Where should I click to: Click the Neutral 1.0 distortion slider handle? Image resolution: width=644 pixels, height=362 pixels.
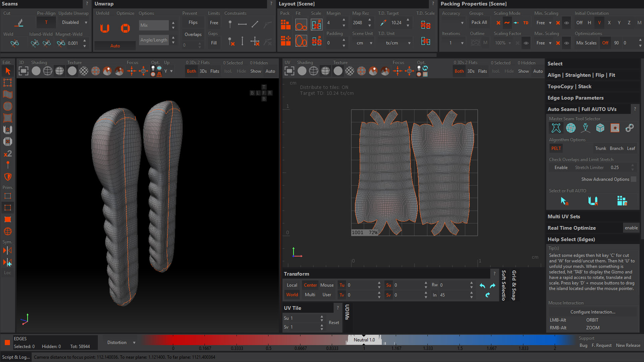pyautogui.click(x=364, y=340)
